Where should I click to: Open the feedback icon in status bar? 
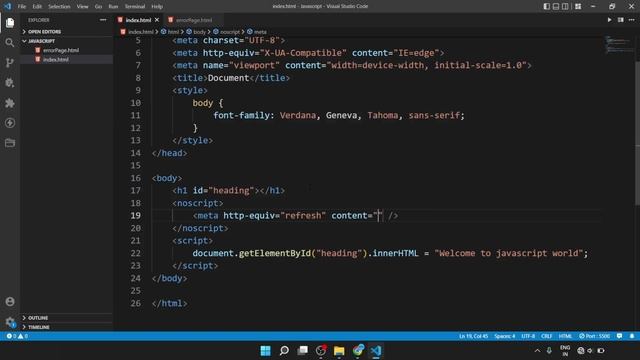coord(620,336)
